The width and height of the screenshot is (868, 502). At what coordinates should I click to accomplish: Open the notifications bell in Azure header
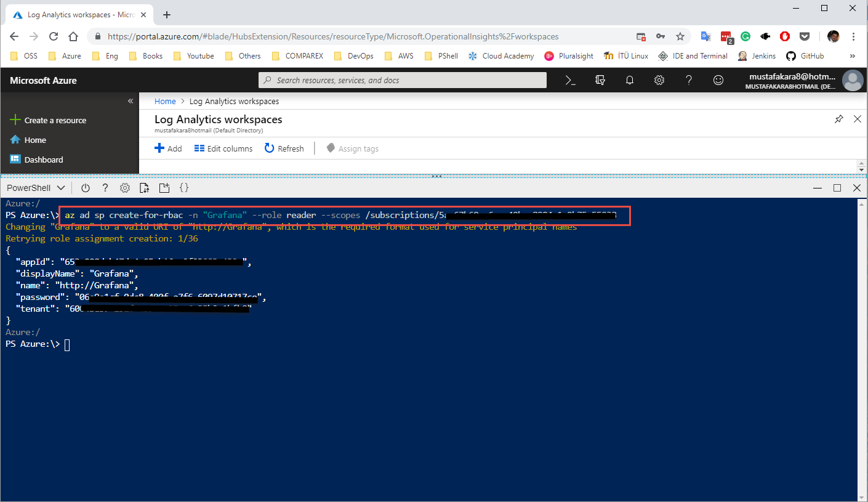[x=630, y=80]
